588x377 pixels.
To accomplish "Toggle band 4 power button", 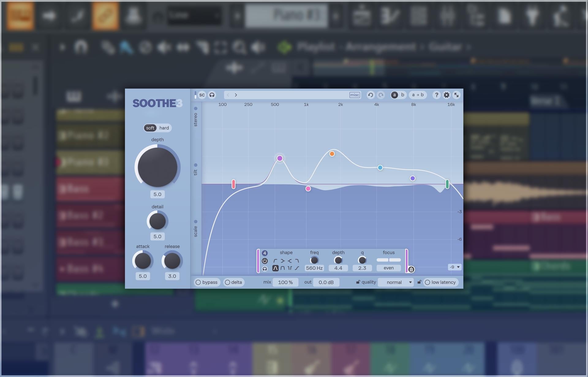I will coord(265,261).
